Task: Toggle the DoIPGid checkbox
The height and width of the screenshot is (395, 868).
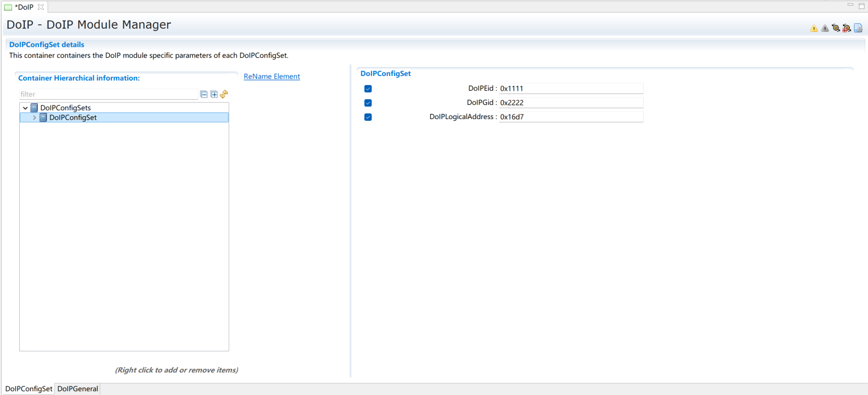Action: [x=368, y=103]
